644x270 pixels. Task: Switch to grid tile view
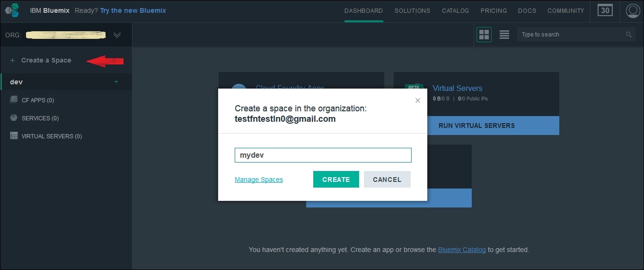point(484,35)
